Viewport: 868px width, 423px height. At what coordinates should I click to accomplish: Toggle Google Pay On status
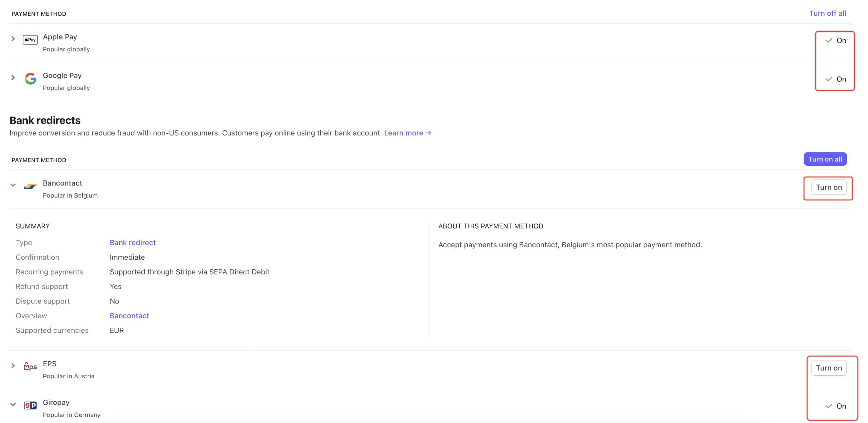(836, 79)
